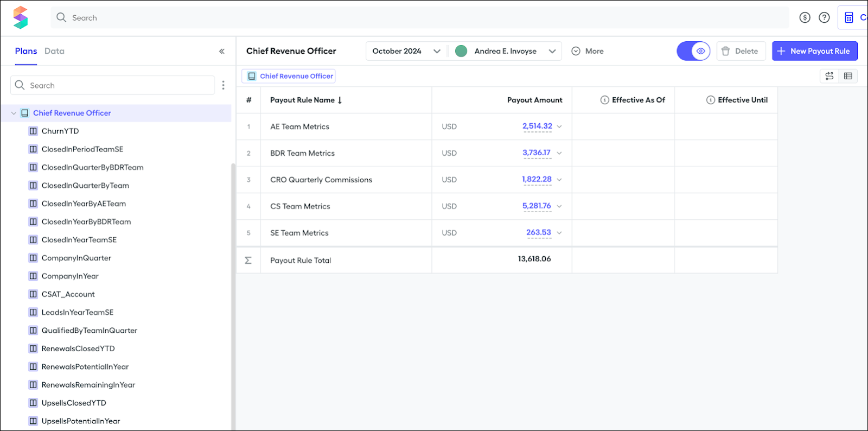Click the New Payout Rule button

pyautogui.click(x=815, y=51)
